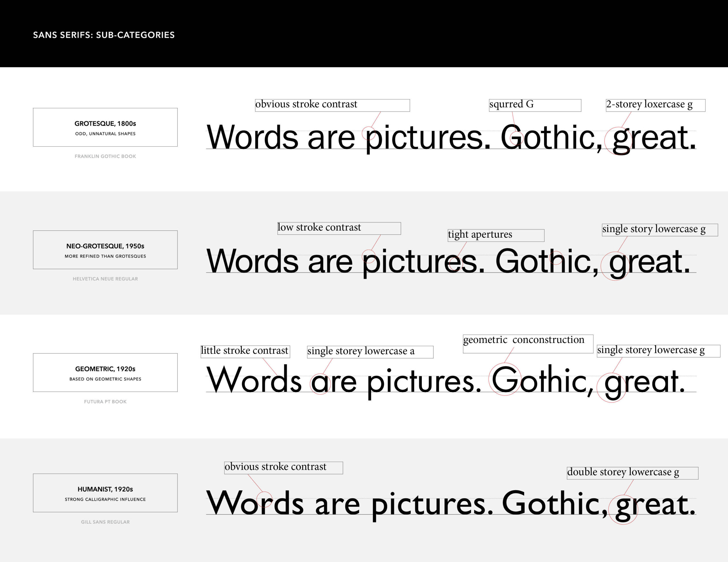
Task: Select "single storey lowercase g" field in Geometric row
Action: 658,351
